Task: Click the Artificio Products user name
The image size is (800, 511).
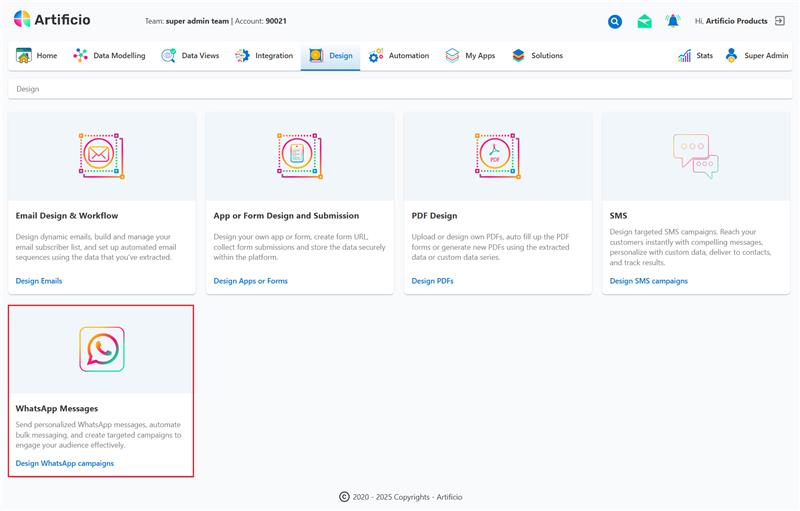Action: [x=736, y=21]
